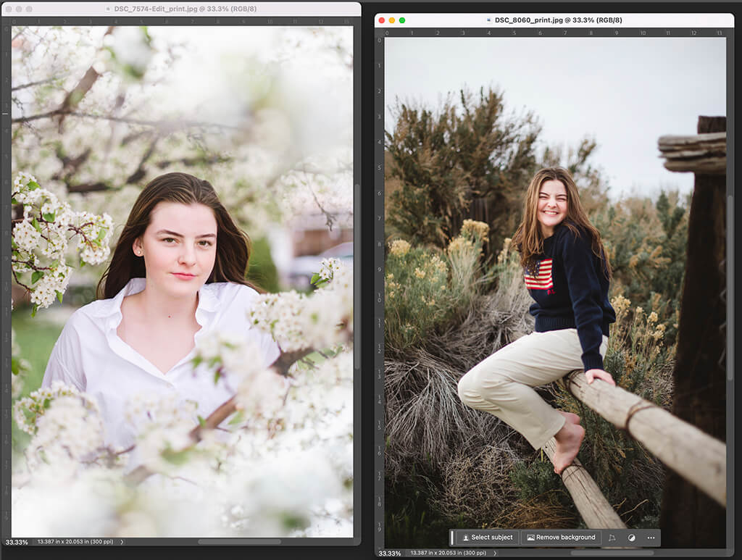Click the Remove background button

point(562,538)
